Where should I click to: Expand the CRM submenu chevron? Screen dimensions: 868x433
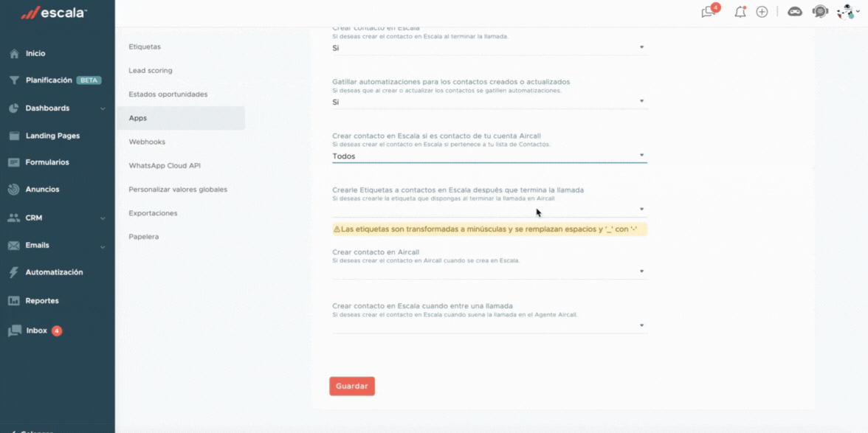[x=103, y=218]
